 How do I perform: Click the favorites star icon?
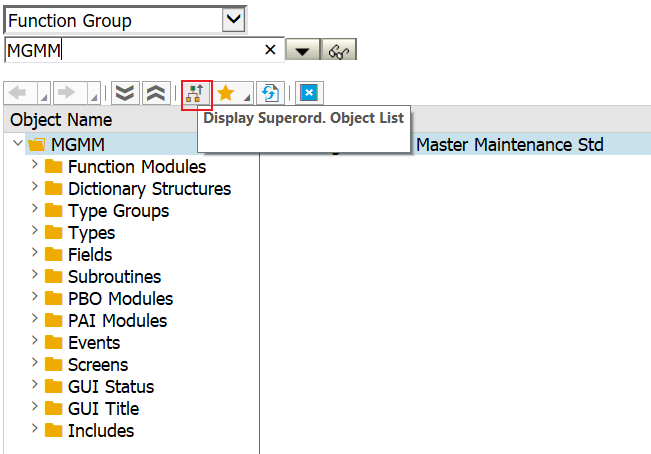(226, 93)
